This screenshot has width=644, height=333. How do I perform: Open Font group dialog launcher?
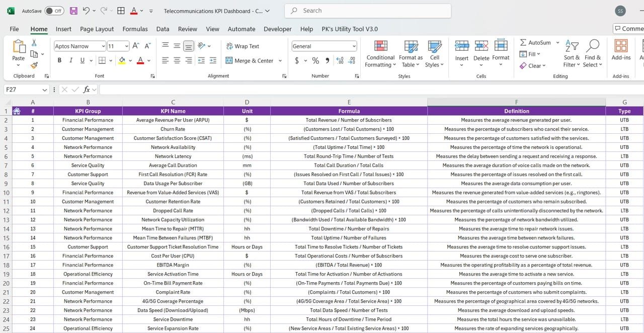[153, 76]
